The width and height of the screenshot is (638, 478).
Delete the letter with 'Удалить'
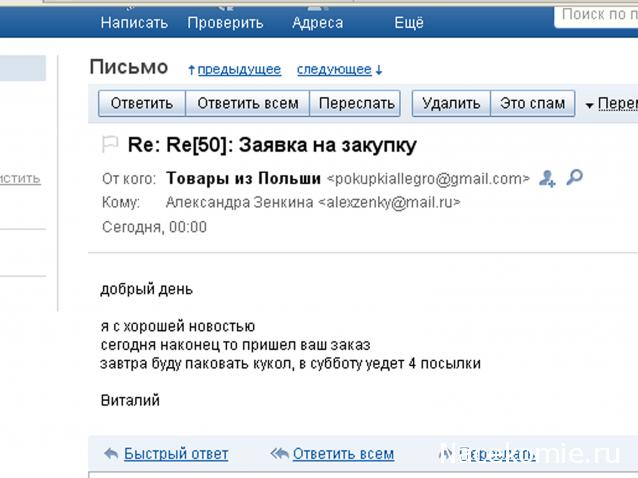451,103
